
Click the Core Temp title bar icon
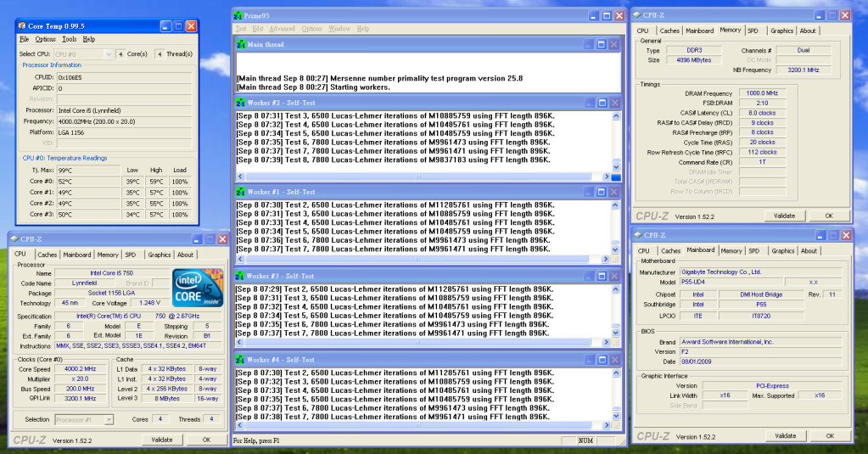coord(21,26)
